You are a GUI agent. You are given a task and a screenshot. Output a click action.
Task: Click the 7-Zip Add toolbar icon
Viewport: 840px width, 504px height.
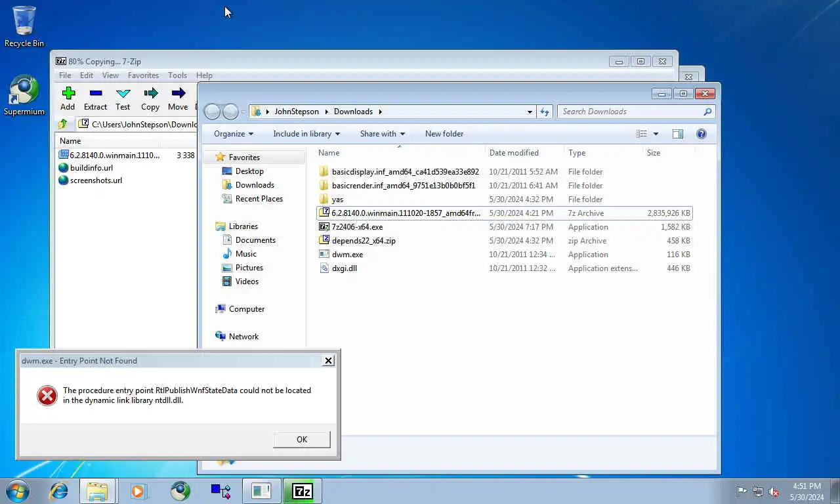[x=68, y=93]
